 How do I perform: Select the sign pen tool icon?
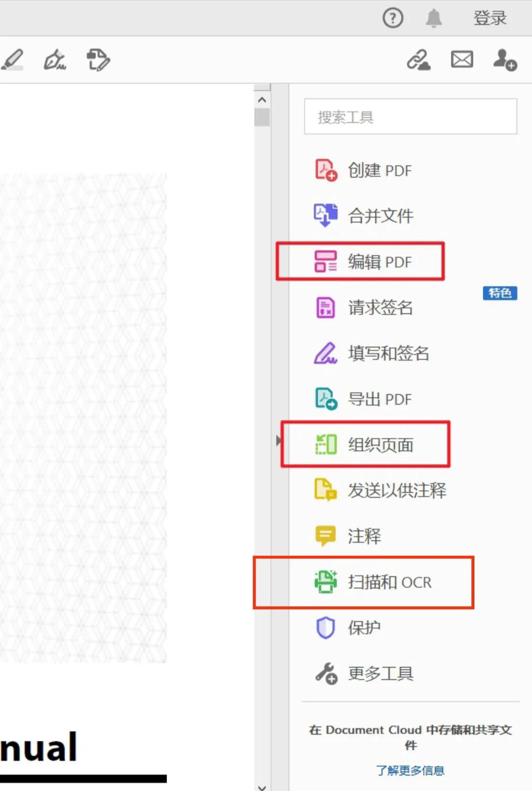point(55,60)
